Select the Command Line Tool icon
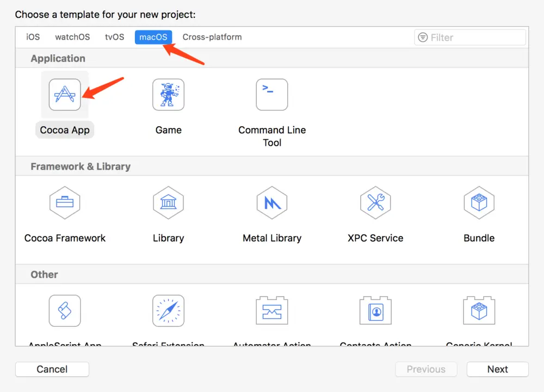The height and width of the screenshot is (392, 544). 272,95
